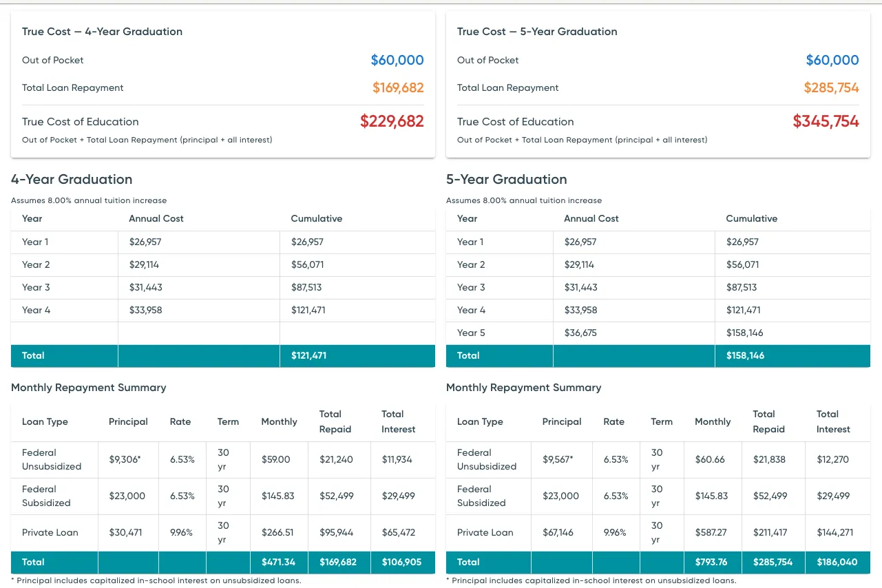Click the $56,071 Year 2 cumulative in 4-Year table
This screenshot has height=588, width=882.
[x=308, y=265]
